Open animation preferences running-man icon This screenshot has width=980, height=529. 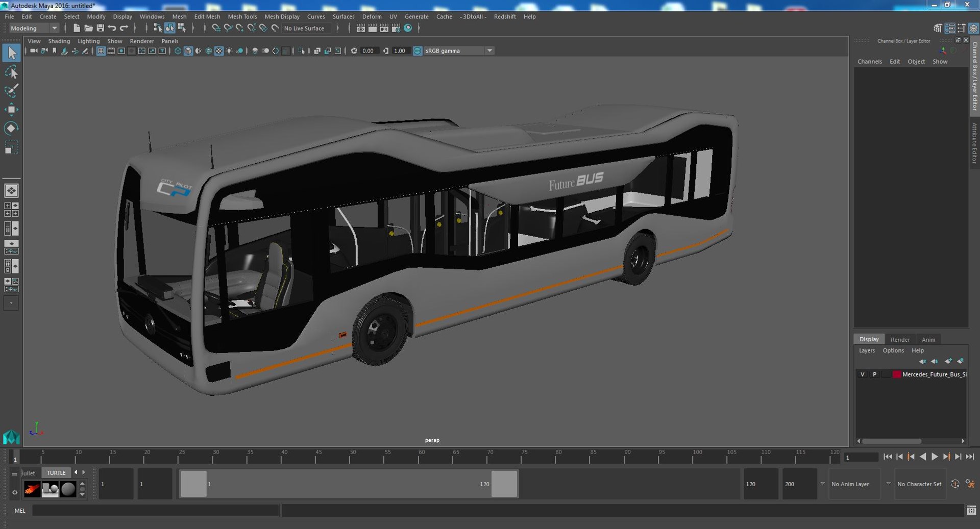[970, 484]
